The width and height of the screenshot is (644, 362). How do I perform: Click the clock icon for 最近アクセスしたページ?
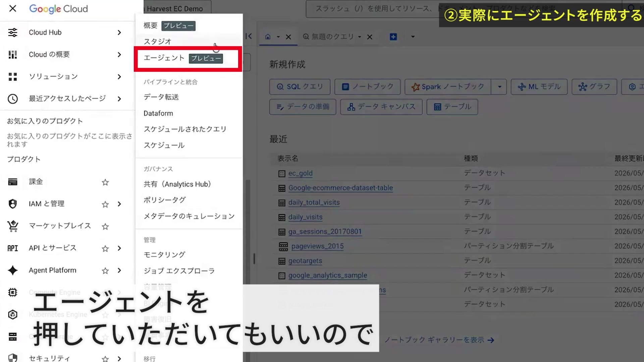pos(13,99)
